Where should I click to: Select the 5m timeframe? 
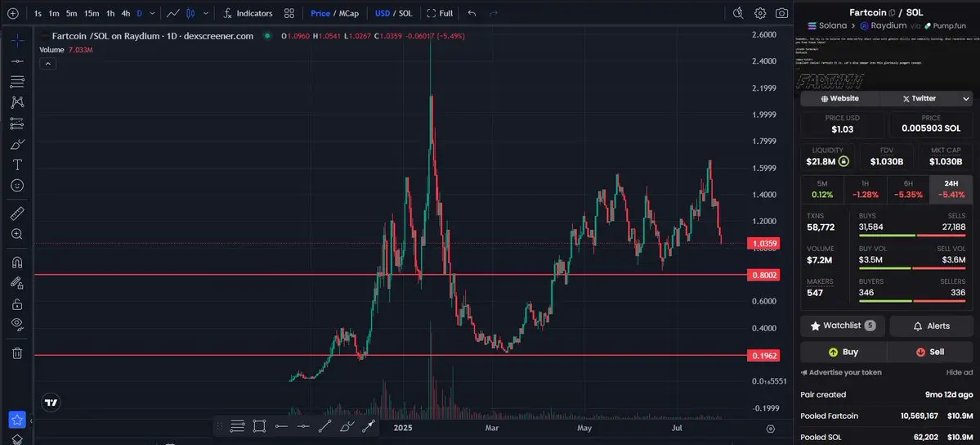click(72, 13)
